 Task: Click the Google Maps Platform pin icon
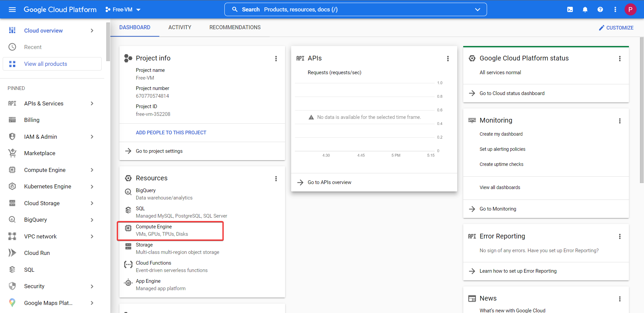[12, 303]
